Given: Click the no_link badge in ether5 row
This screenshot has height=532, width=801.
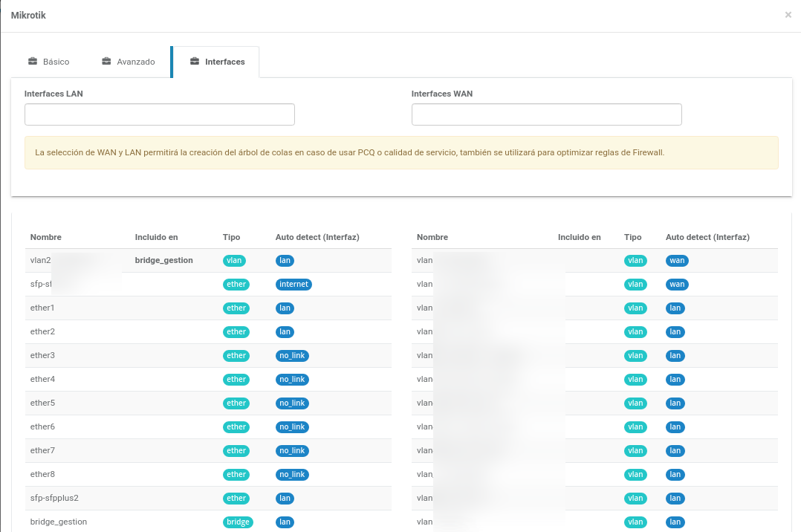Looking at the screenshot, I should click(292, 403).
